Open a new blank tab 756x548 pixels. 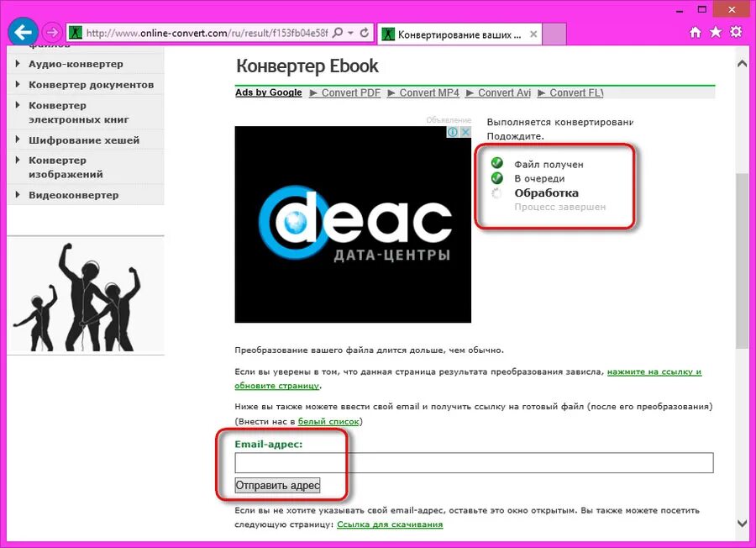554,34
